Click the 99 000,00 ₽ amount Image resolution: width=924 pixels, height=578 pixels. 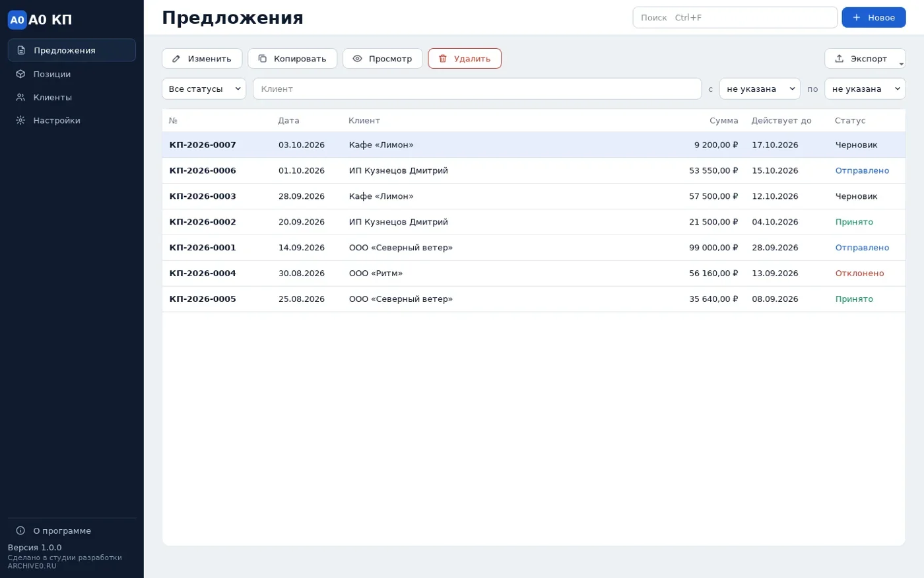click(713, 248)
